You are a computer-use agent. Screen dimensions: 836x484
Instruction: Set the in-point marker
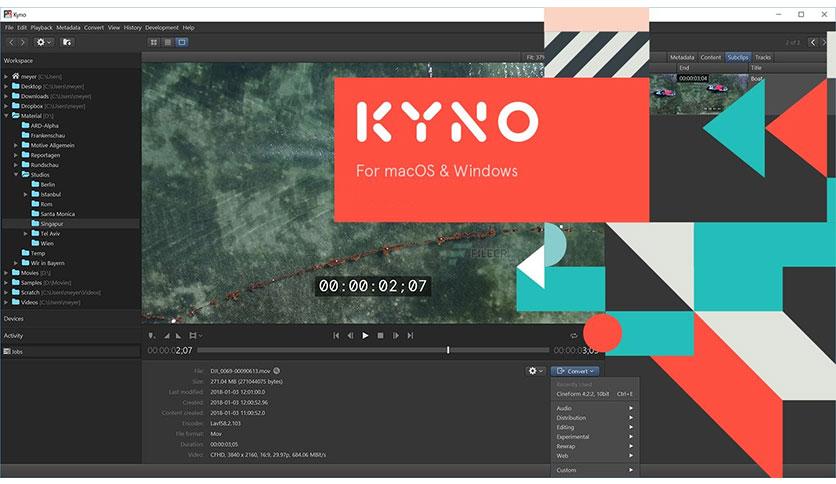click(x=166, y=336)
